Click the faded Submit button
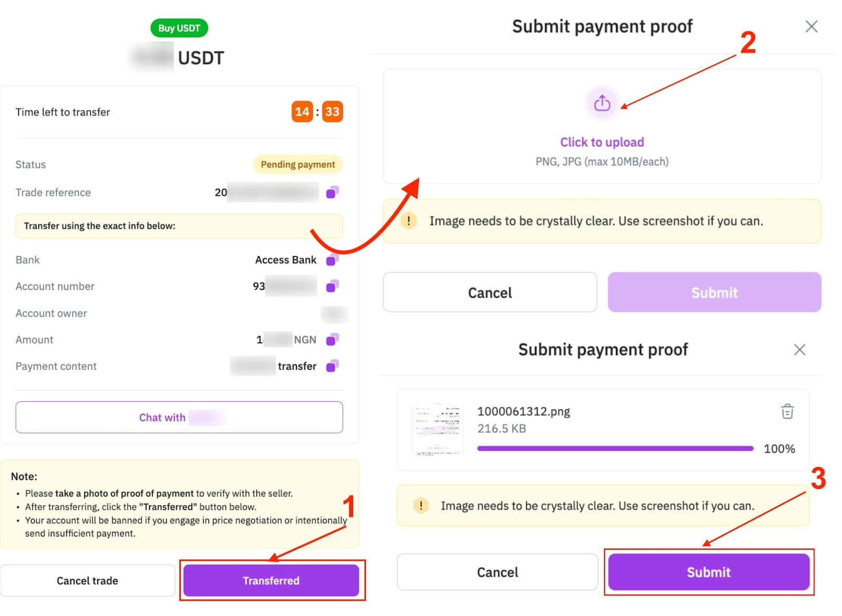Viewport: 842px width, 616px height. point(715,292)
